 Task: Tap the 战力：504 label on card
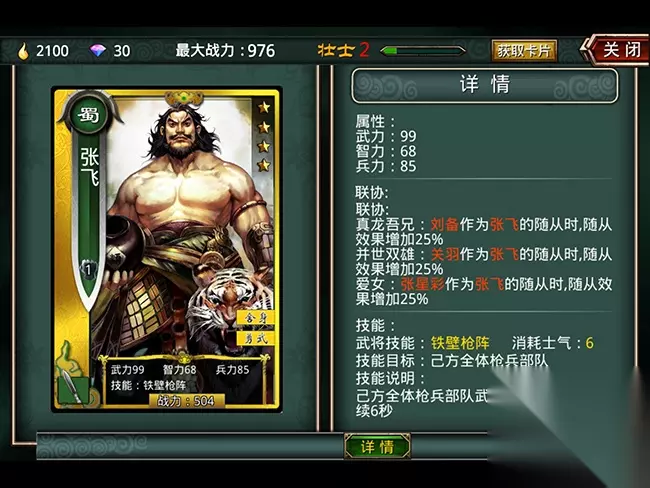click(186, 401)
